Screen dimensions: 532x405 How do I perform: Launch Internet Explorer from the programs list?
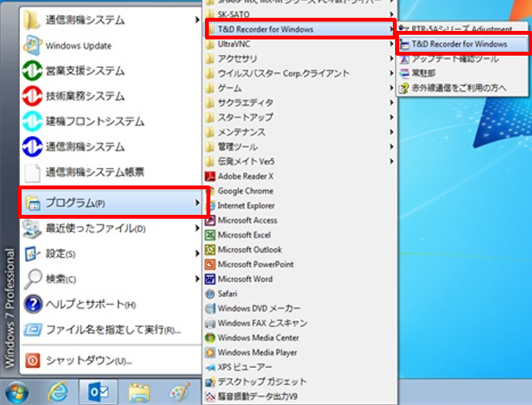pyautogui.click(x=300, y=206)
